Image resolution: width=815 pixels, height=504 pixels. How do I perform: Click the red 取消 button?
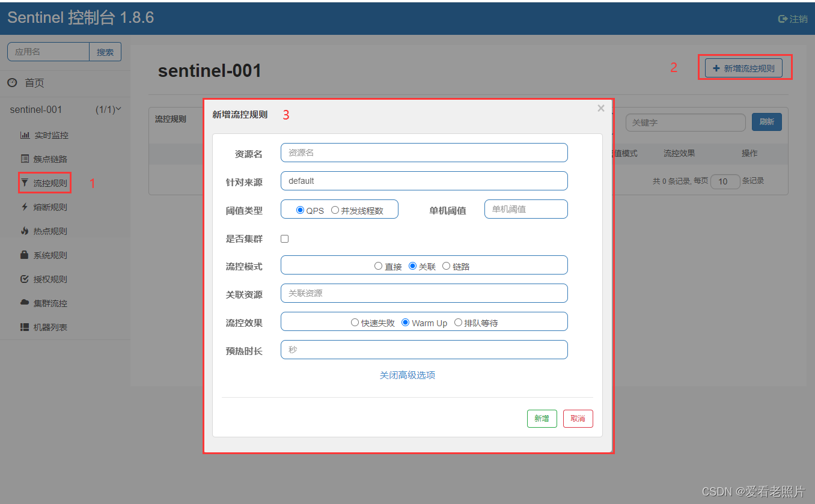(x=578, y=419)
